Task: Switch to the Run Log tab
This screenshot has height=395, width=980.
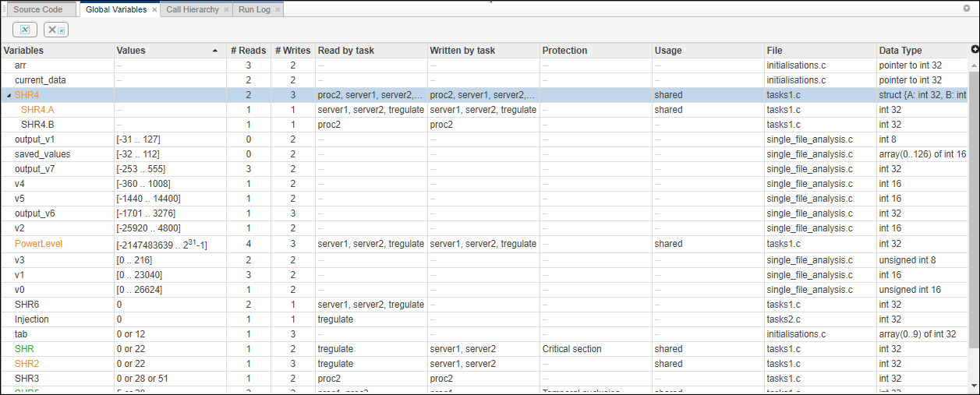Action: [x=254, y=9]
